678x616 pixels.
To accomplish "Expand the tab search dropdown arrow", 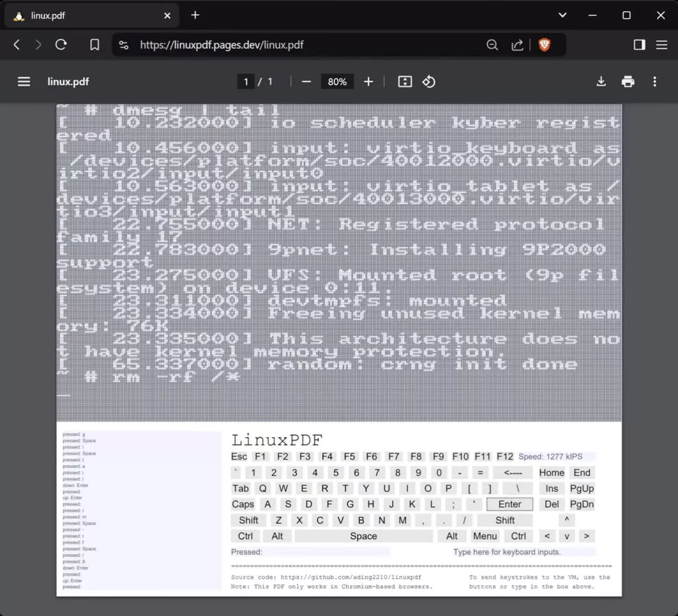I will pyautogui.click(x=562, y=15).
